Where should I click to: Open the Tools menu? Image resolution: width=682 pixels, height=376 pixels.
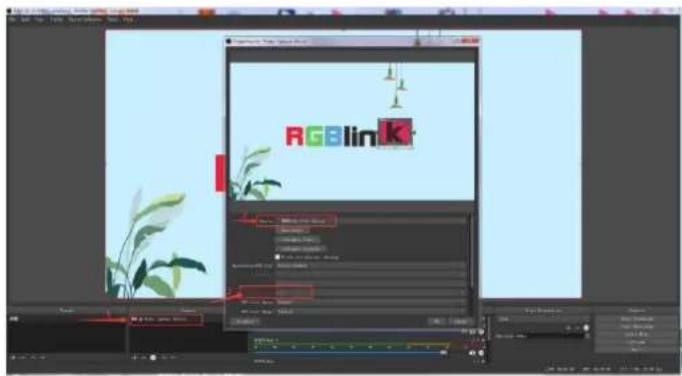(x=112, y=20)
